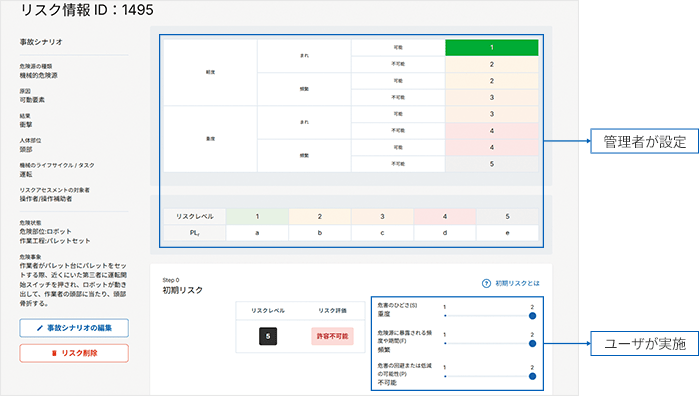
Task: Click the red リスク削除 button
Action: point(74,353)
